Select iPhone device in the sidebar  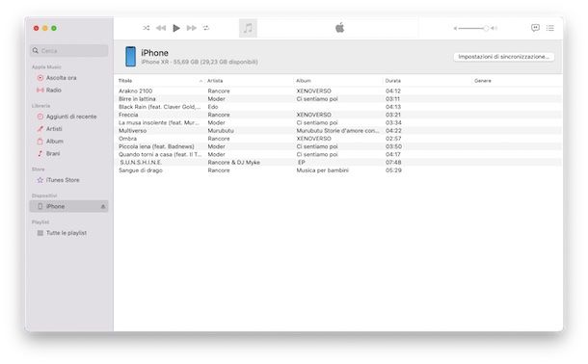pos(69,206)
